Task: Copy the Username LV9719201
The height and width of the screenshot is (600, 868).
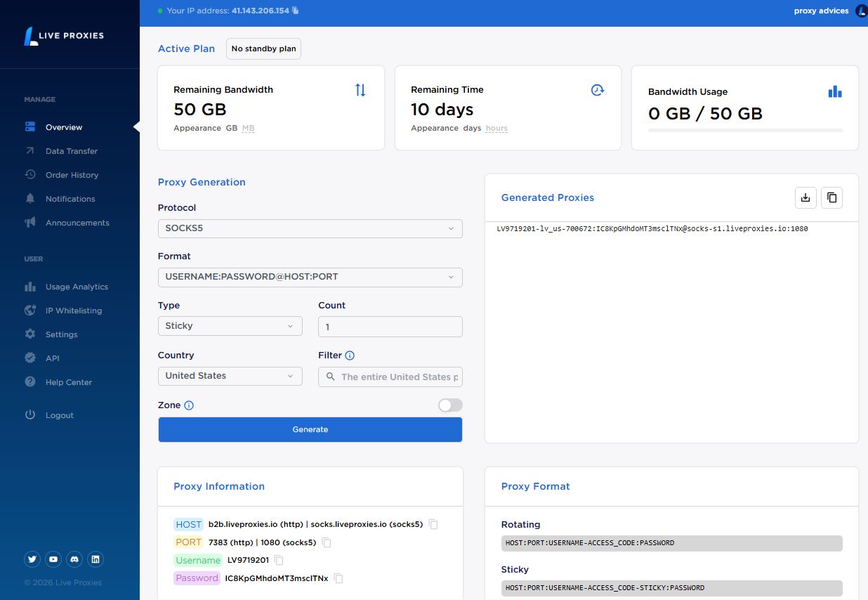Action: [279, 560]
